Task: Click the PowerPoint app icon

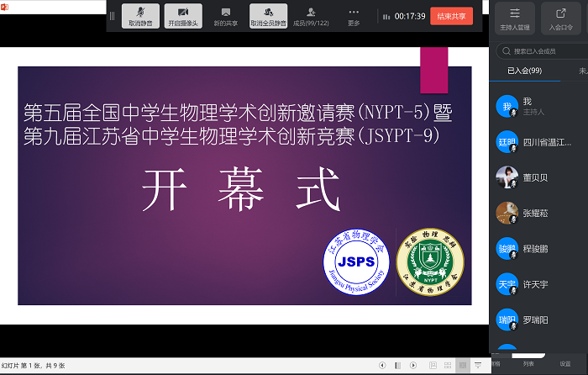Action: coord(4,7)
